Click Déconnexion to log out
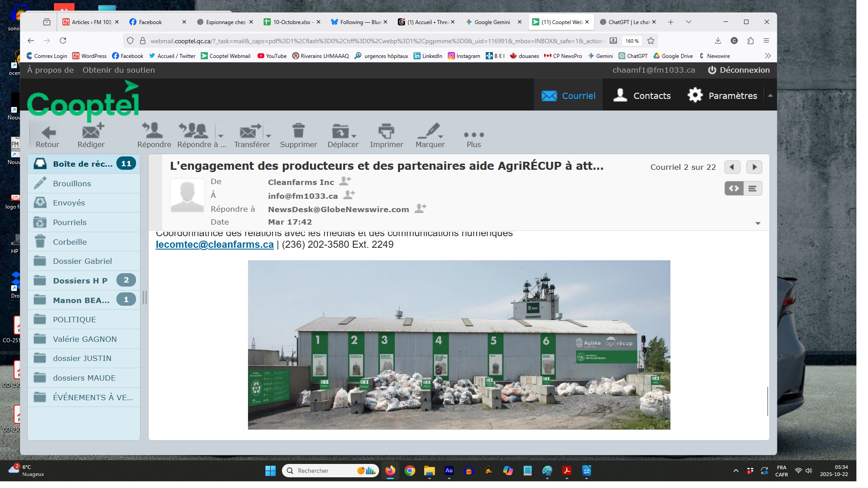The width and height of the screenshot is (868, 488). (x=739, y=70)
